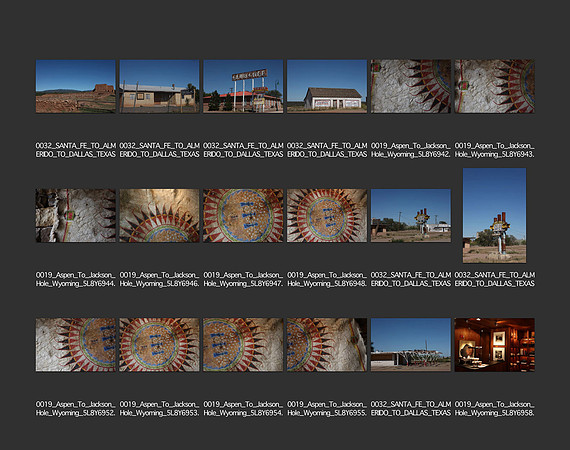Select the filename Hole_Wyoming_SL8Y6954
Image resolution: width=570 pixels, height=450 pixels.
pyautogui.click(x=243, y=409)
